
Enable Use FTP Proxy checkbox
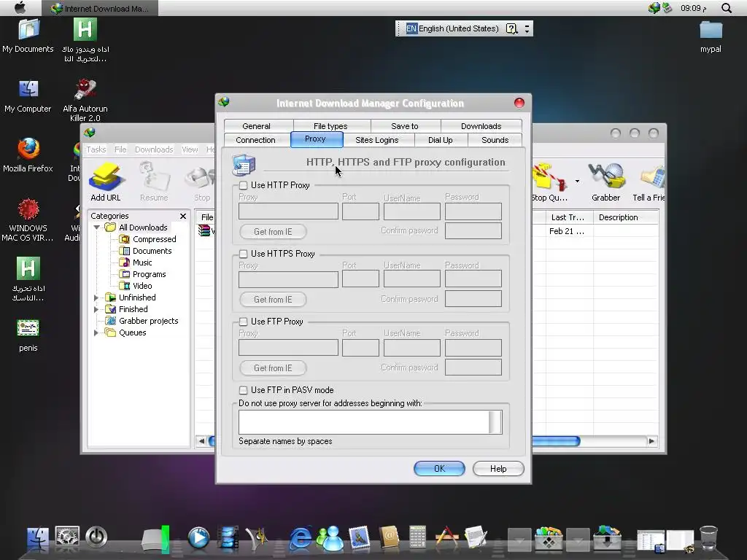coord(244,322)
